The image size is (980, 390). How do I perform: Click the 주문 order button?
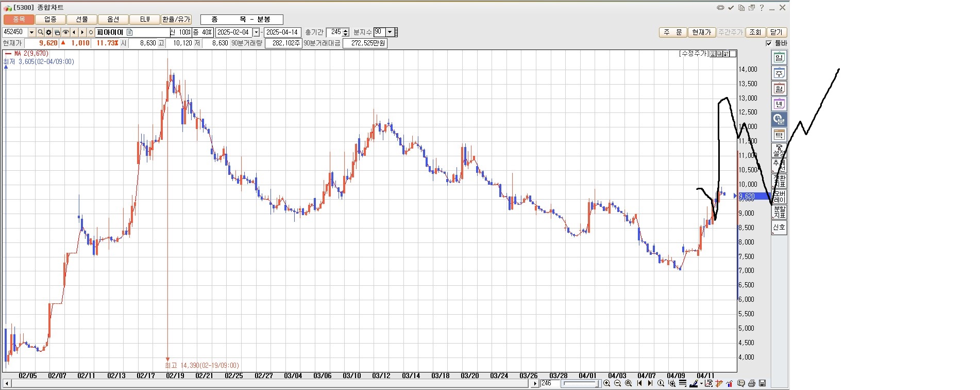tap(672, 32)
